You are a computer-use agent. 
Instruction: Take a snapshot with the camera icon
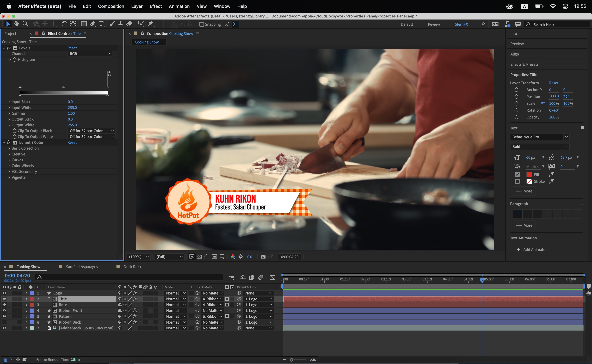(x=263, y=257)
